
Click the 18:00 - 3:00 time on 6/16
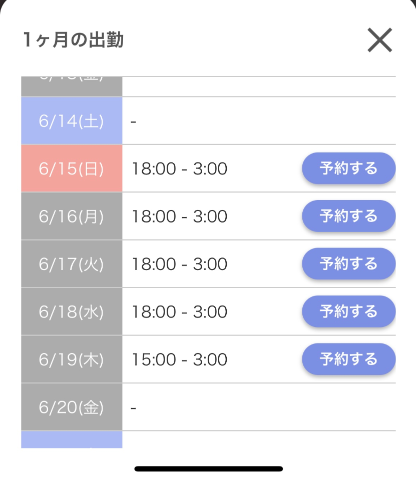pyautogui.click(x=180, y=216)
